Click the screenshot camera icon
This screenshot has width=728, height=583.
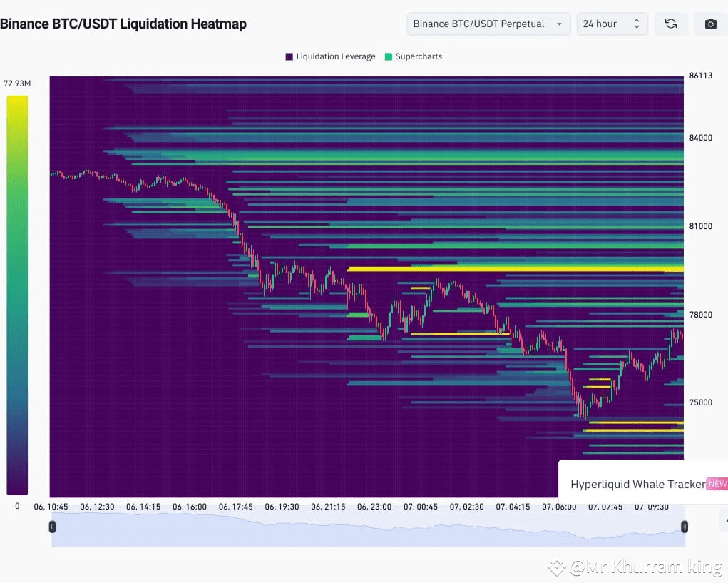click(710, 24)
